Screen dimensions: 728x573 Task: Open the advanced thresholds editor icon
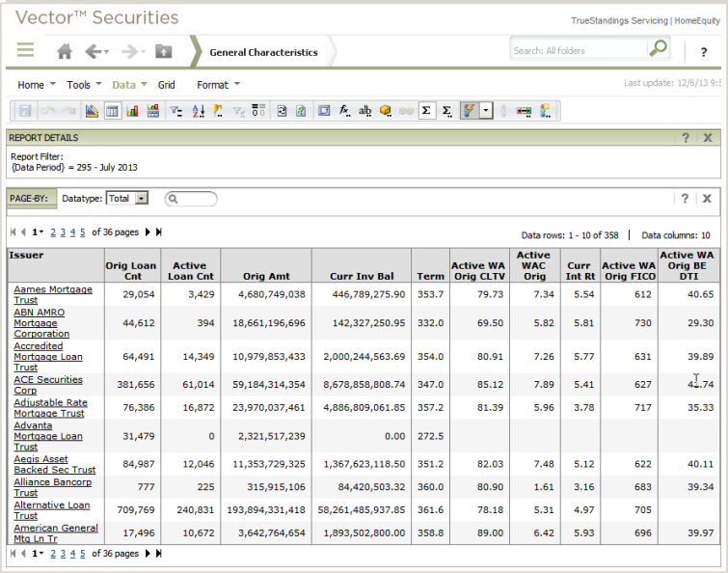[545, 111]
